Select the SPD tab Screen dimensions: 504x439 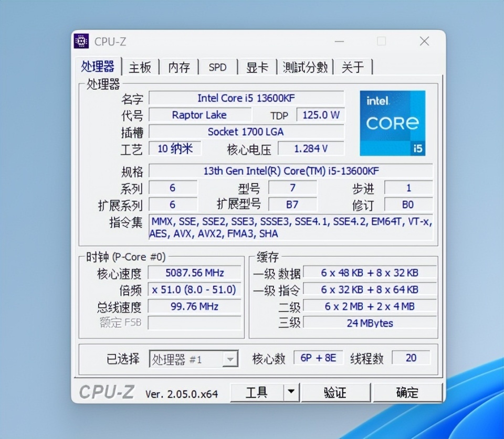coord(217,67)
